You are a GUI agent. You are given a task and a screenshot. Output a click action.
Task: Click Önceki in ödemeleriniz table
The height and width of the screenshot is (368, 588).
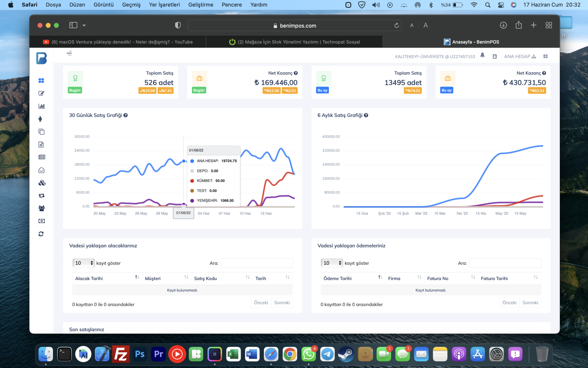coord(509,303)
